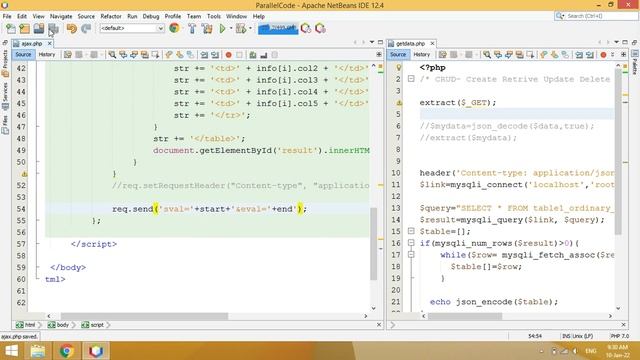
Task: Click Next Bookmark icon in ajax.php toolbar
Action: coord(180,55)
